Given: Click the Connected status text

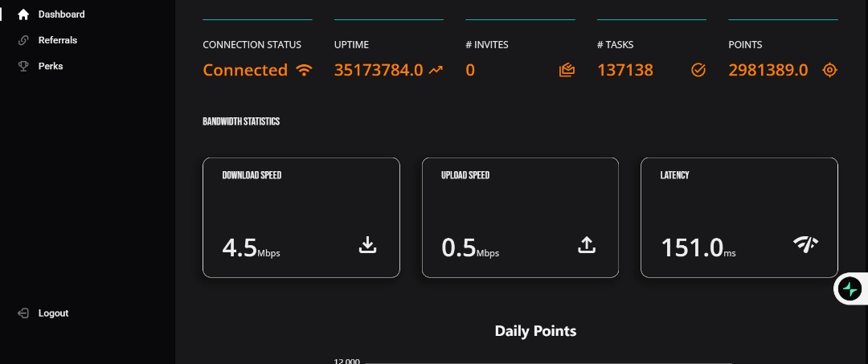Looking at the screenshot, I should coord(245,70).
